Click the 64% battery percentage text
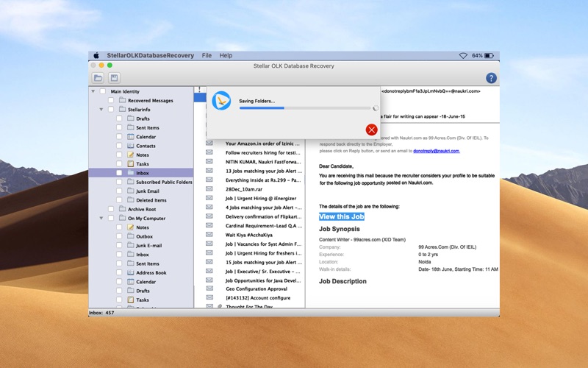 pyautogui.click(x=477, y=56)
